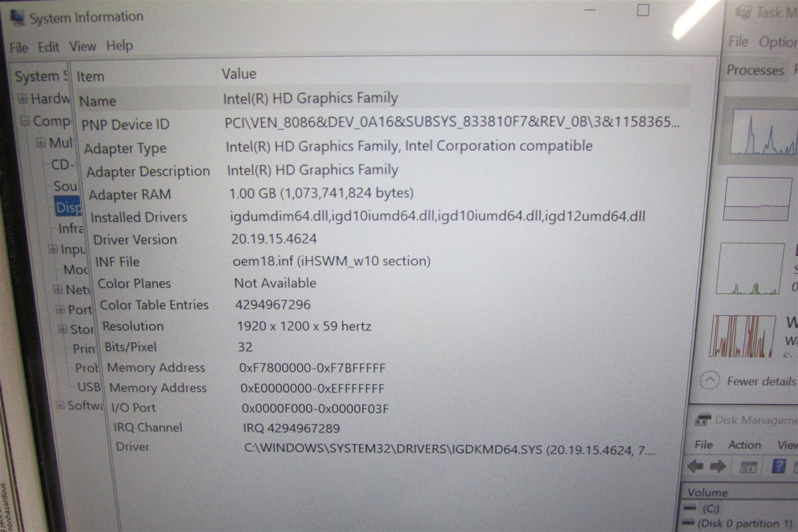The height and width of the screenshot is (532, 798).
Task: Expand the Input tree node
Action: [53, 249]
